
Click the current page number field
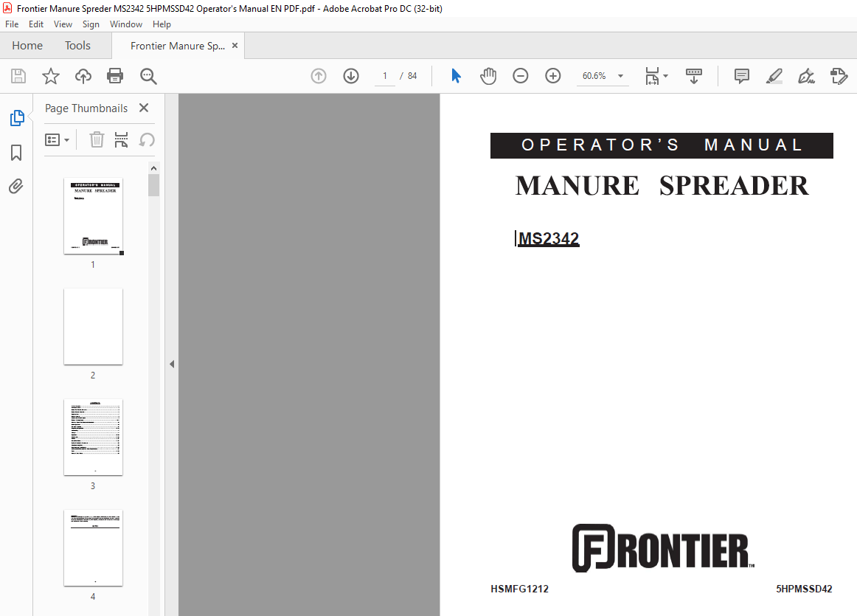(385, 76)
